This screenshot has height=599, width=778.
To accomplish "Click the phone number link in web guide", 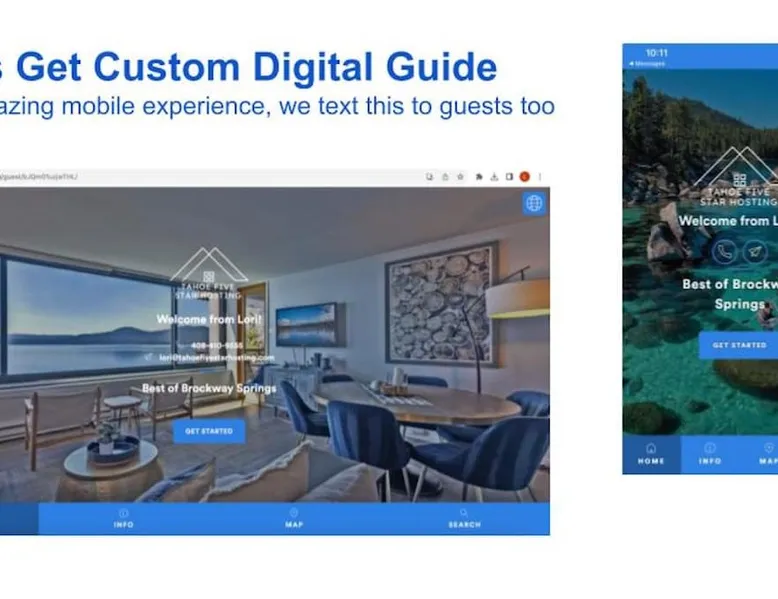I will (x=217, y=345).
